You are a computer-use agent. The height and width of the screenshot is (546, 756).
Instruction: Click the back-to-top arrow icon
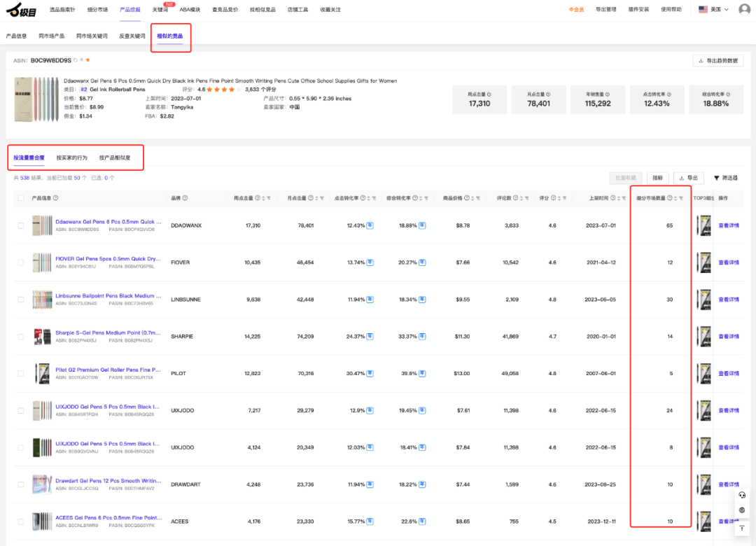(x=742, y=528)
